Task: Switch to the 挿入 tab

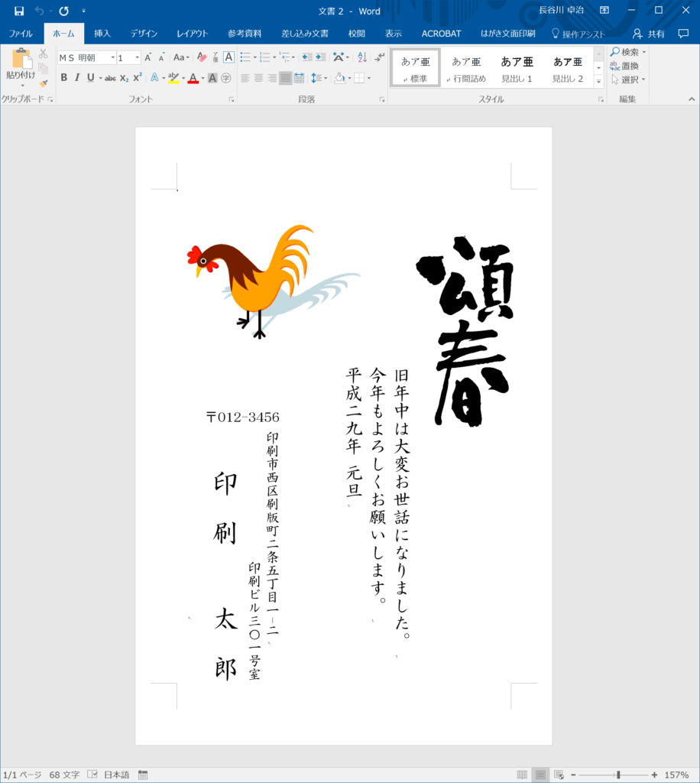Action: pos(102,34)
